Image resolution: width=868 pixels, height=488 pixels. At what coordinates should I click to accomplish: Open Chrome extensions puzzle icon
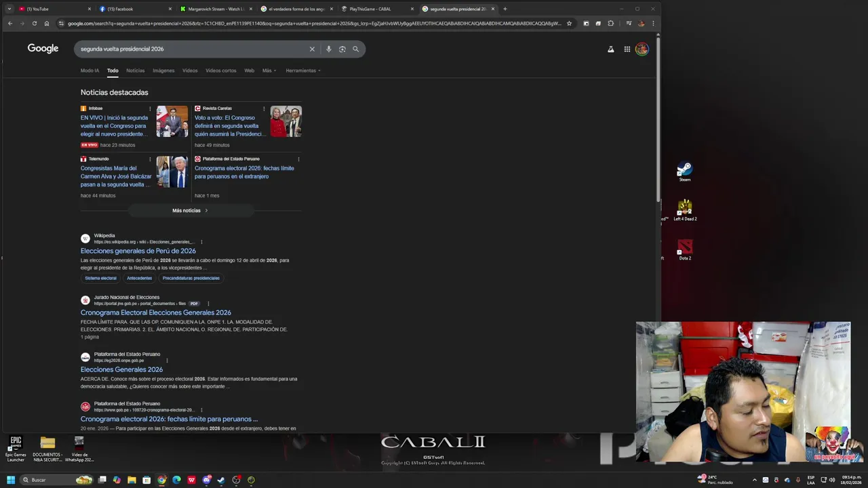[x=610, y=23]
